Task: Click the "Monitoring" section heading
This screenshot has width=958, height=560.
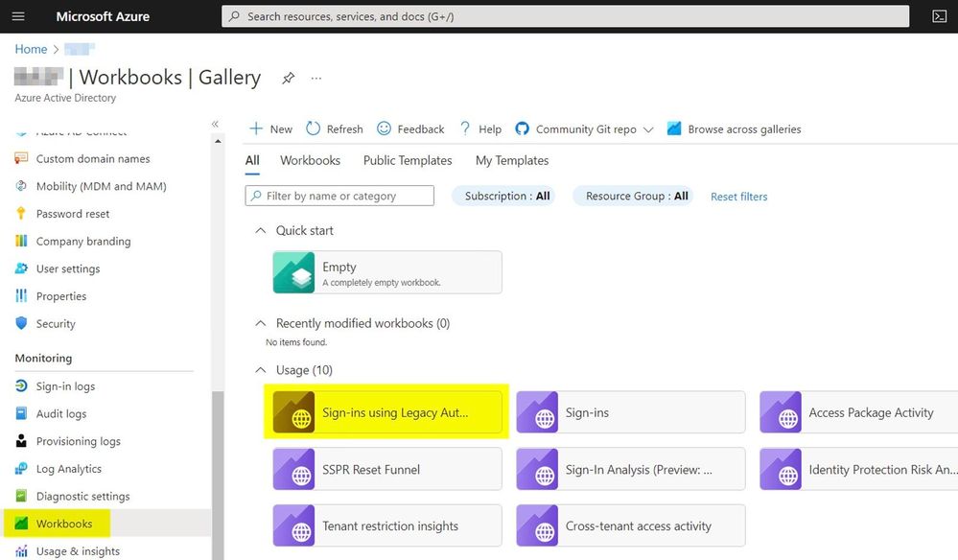Action: 43,358
